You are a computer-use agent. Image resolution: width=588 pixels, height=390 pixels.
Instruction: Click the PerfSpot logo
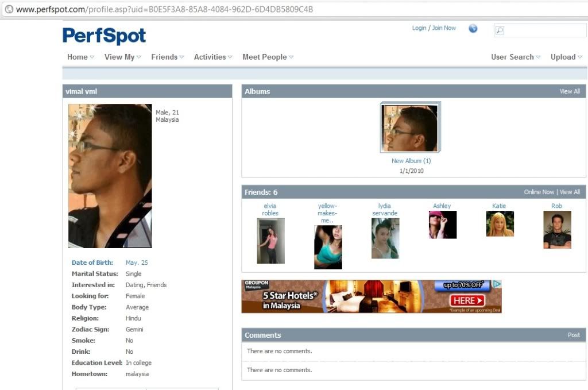[x=104, y=36]
